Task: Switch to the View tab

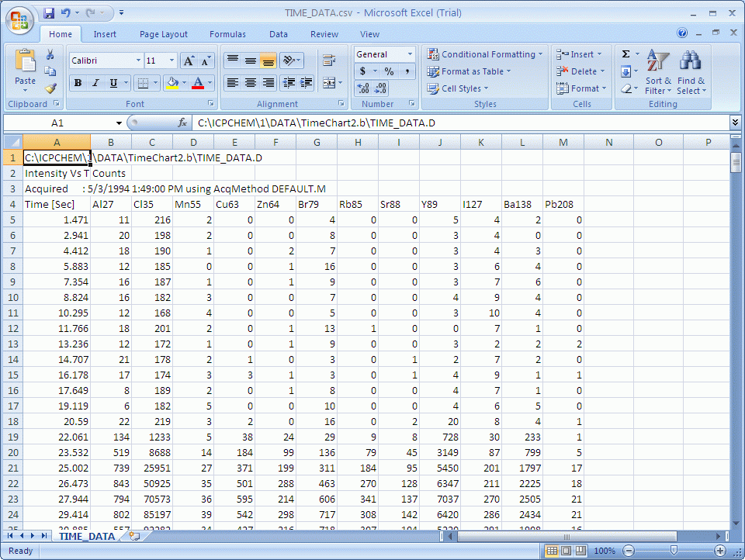Action: [369, 34]
